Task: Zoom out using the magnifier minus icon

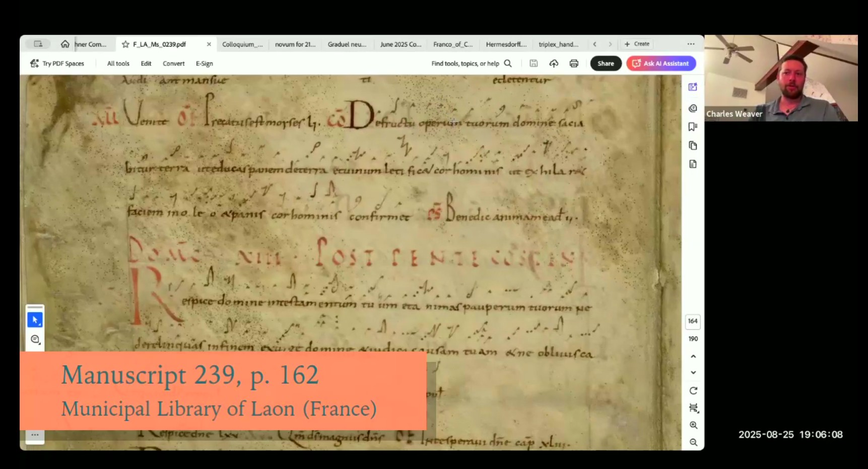Action: click(693, 442)
